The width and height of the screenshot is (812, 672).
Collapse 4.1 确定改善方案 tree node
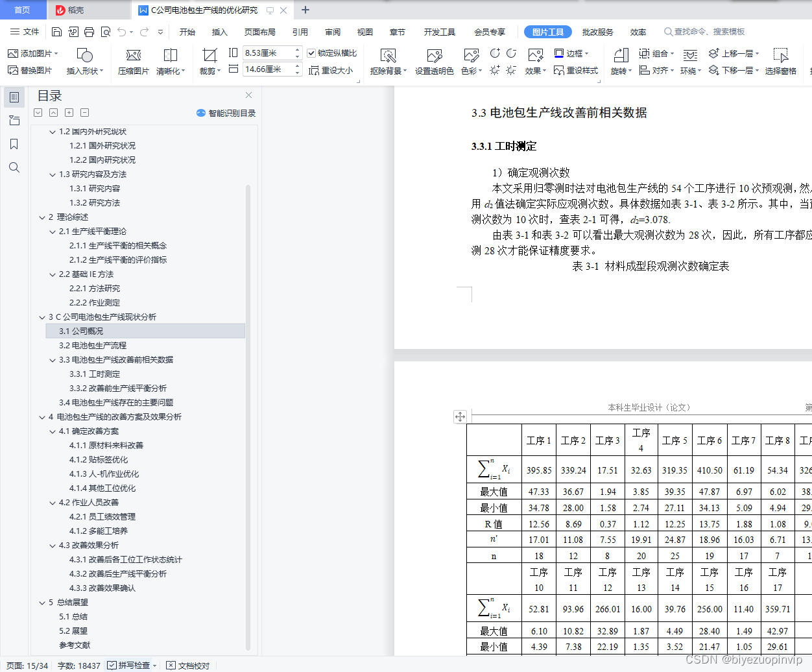(53, 431)
